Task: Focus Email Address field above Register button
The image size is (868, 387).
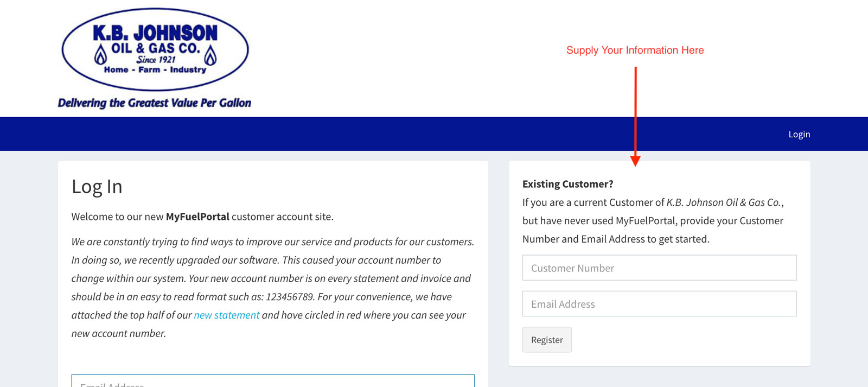Action: (659, 303)
